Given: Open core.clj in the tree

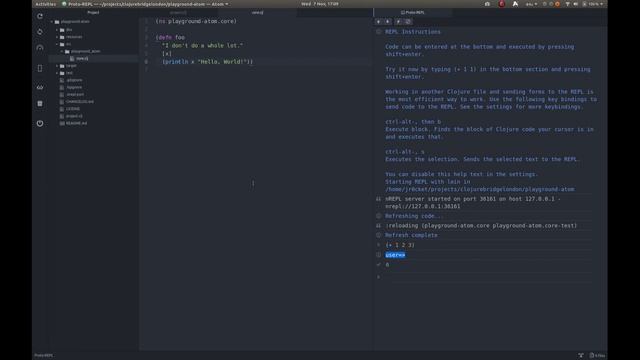Looking at the screenshot, I should click(x=82, y=58).
